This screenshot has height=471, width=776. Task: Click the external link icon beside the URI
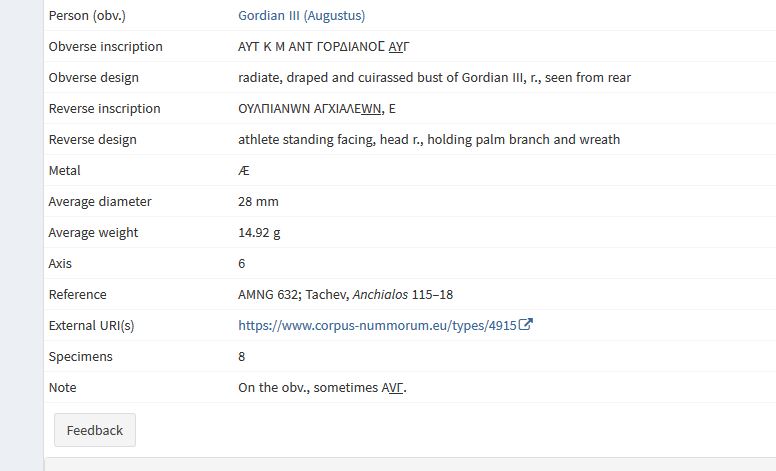click(x=526, y=325)
